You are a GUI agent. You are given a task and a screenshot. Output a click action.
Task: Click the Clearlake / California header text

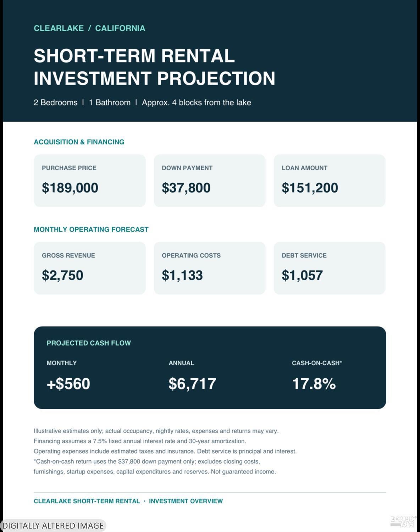pos(89,28)
